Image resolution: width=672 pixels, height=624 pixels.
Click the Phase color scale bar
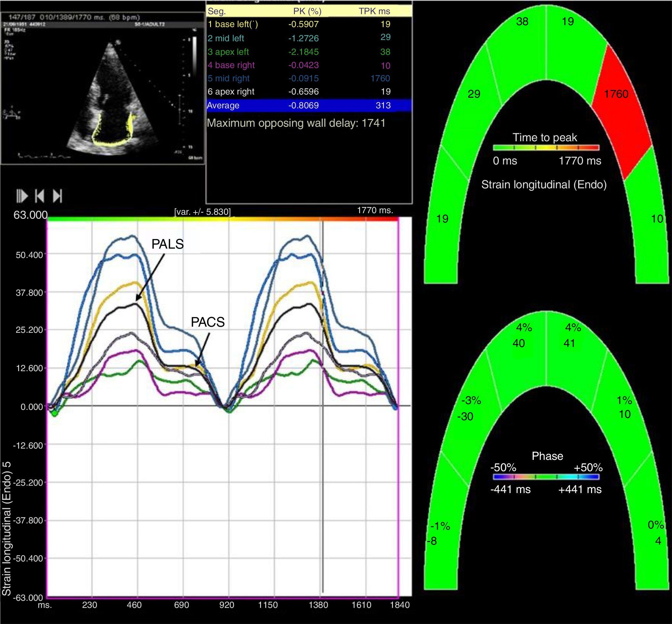pos(546,477)
